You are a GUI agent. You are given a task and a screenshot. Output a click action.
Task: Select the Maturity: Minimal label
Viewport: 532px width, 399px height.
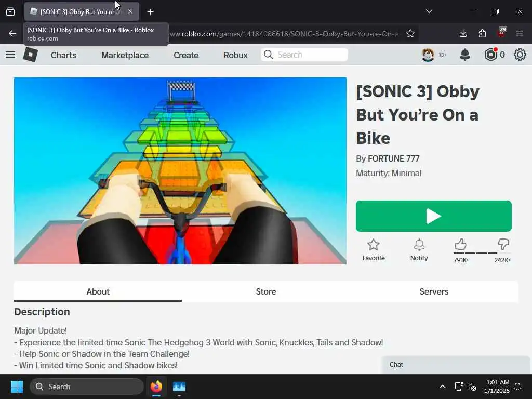[389, 174]
